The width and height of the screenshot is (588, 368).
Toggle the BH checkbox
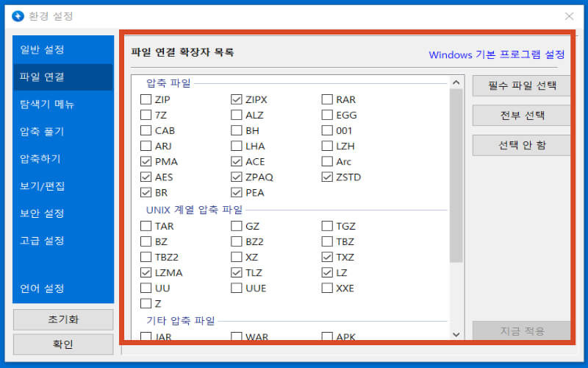[236, 131]
